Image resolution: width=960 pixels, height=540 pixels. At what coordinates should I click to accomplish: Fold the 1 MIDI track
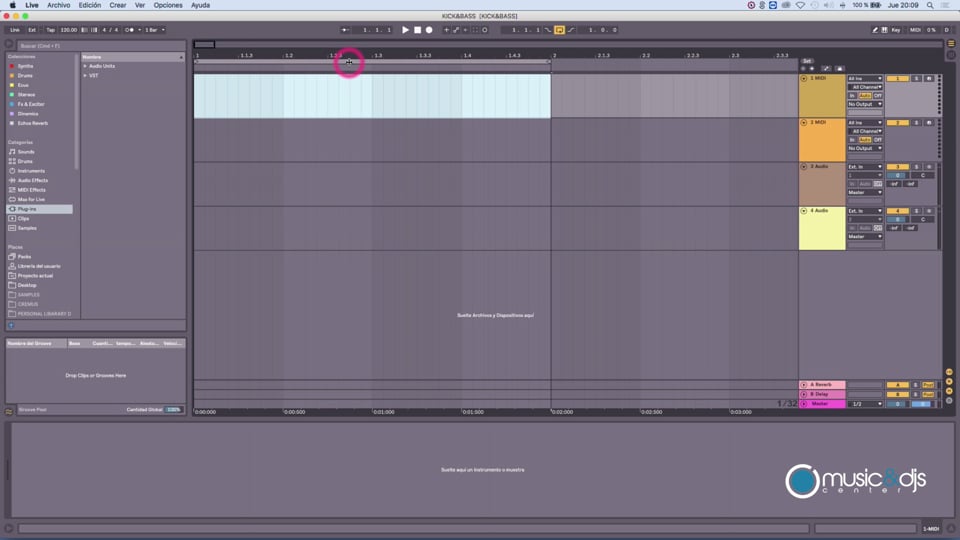804,78
